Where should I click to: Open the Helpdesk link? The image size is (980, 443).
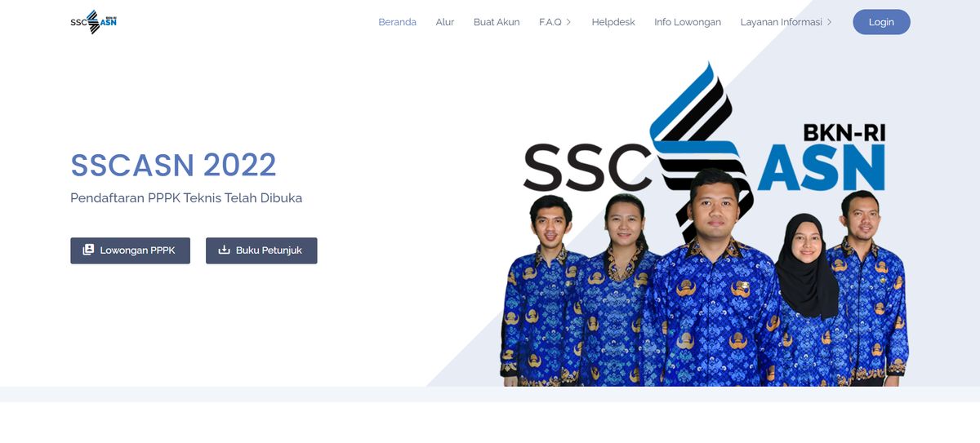click(x=613, y=22)
